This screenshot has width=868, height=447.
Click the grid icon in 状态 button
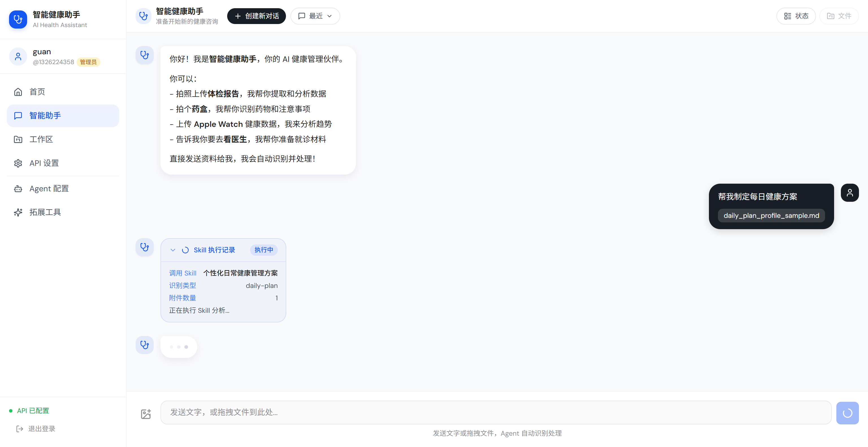point(787,16)
